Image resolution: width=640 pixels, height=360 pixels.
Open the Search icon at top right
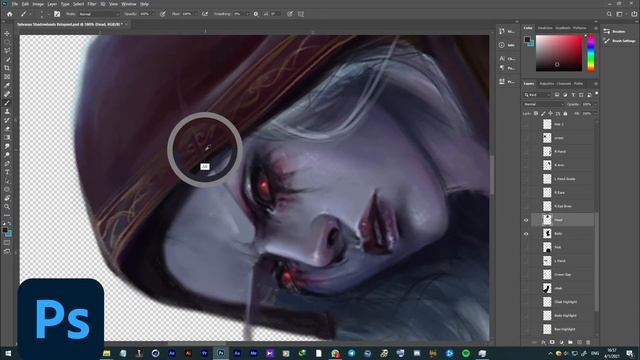coord(609,14)
